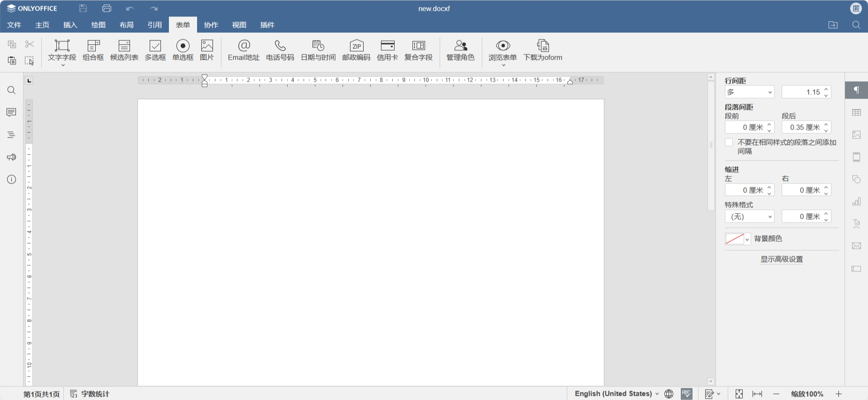Click 浏览表单 view form button
The width and height of the screenshot is (868, 400).
click(x=503, y=50)
